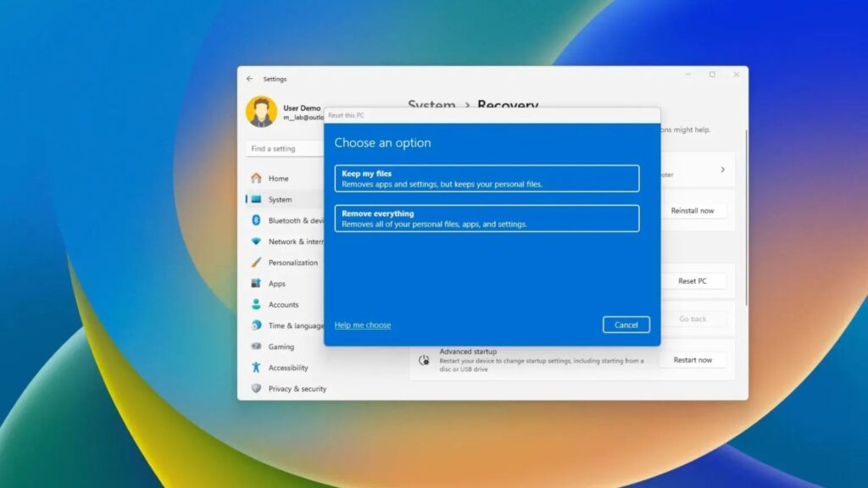The height and width of the screenshot is (488, 868).
Task: Open the Accessibility figure icon
Action: (256, 368)
